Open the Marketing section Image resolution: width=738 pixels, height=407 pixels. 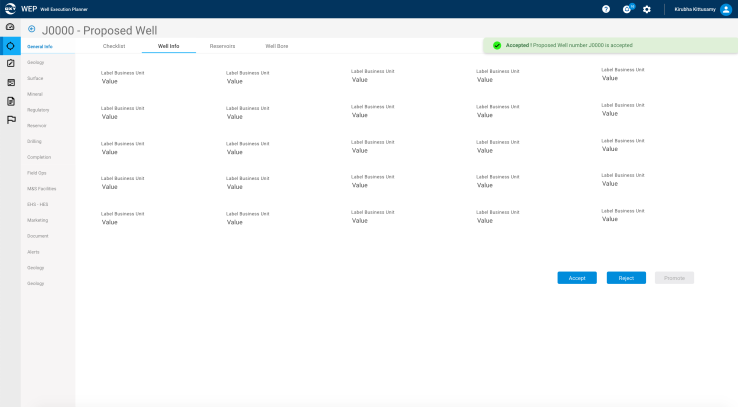click(x=38, y=220)
